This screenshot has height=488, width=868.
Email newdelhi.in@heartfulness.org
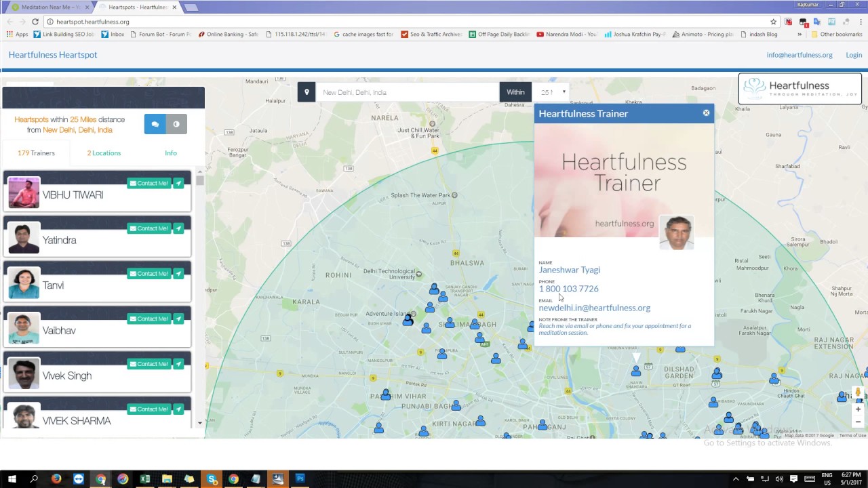pos(594,308)
